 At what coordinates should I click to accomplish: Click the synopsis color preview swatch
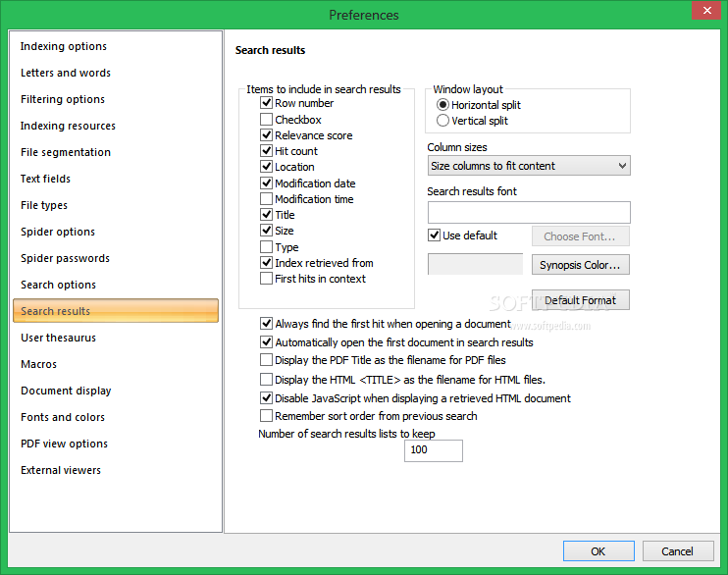(x=475, y=264)
